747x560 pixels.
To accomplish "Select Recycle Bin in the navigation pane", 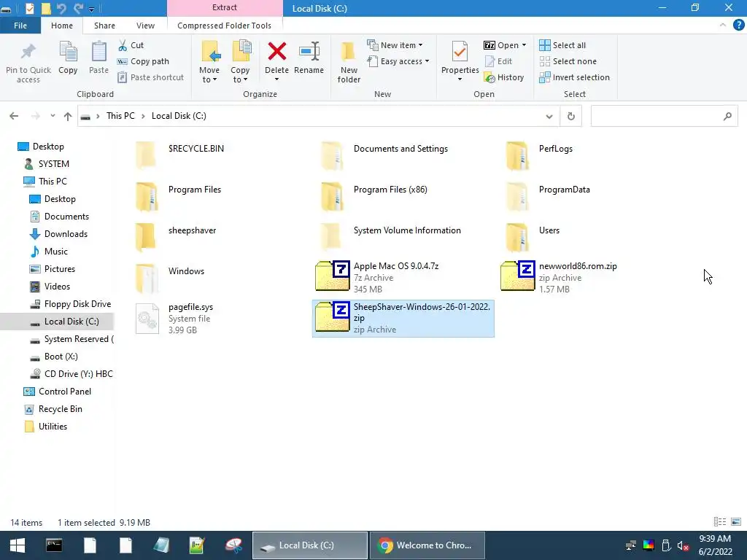I will (x=60, y=409).
